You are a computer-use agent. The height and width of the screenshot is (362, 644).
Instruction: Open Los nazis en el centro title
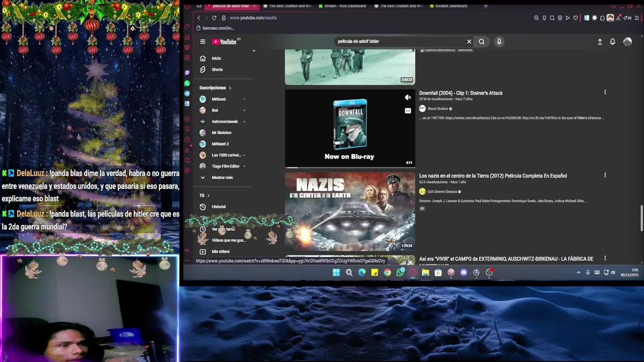[x=493, y=176]
